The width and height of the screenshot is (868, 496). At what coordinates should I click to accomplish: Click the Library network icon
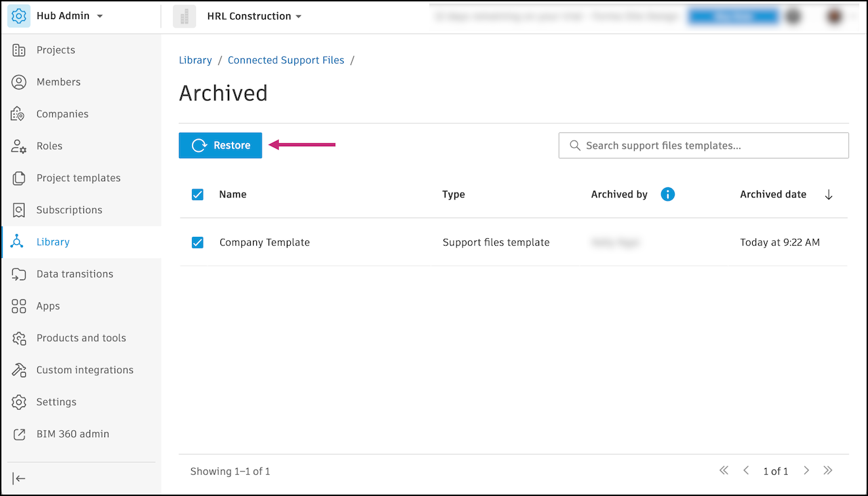point(19,242)
